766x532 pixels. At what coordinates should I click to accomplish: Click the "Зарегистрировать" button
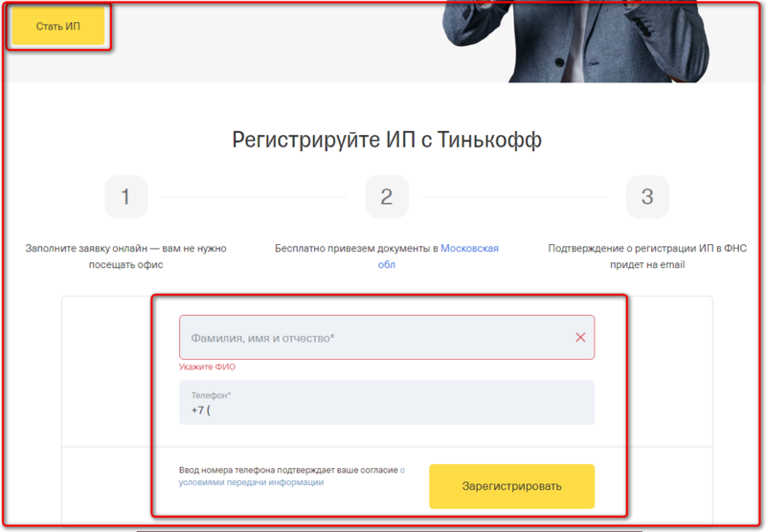pyautogui.click(x=511, y=486)
